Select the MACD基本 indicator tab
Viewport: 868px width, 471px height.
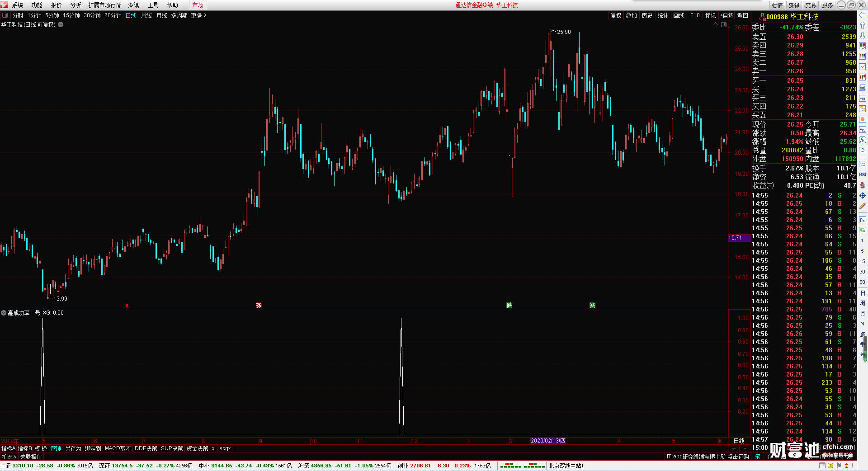(x=118, y=448)
